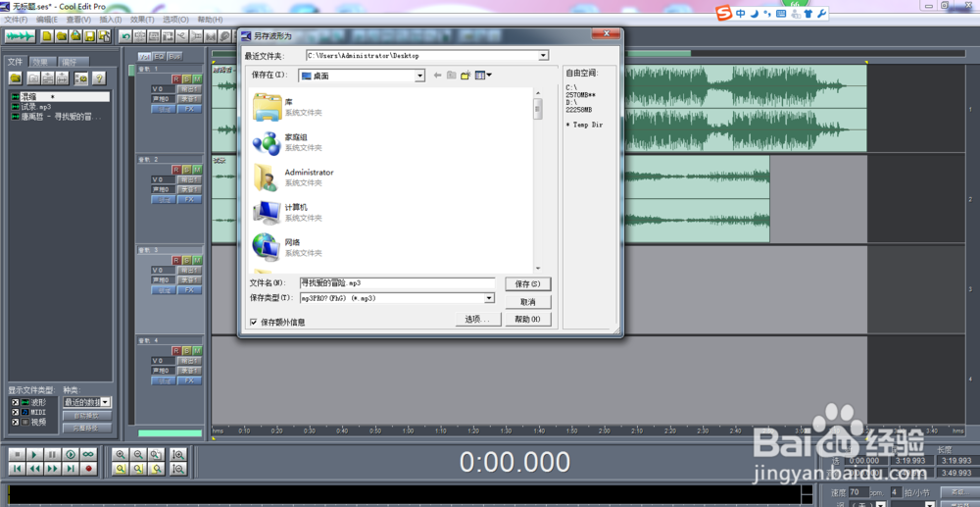This screenshot has height=507, width=980.
Task: Click the red record button
Action: (x=89, y=468)
